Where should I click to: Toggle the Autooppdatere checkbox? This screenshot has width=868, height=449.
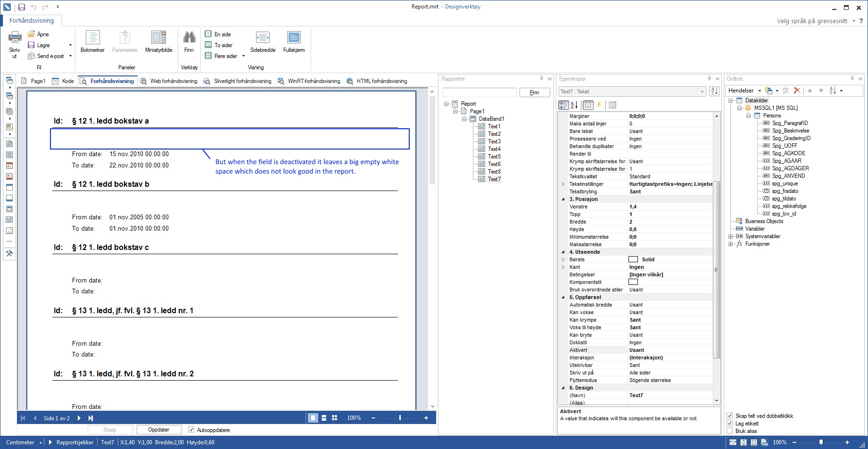191,430
